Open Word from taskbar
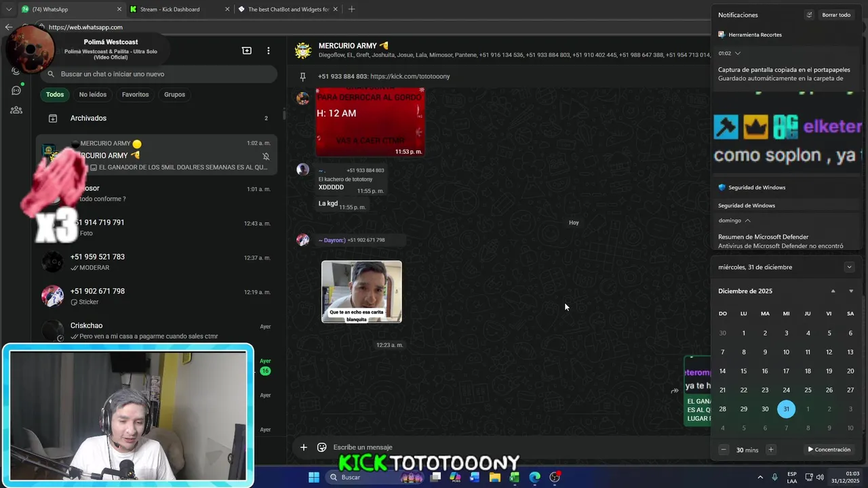The width and height of the screenshot is (868, 488). [x=475, y=477]
